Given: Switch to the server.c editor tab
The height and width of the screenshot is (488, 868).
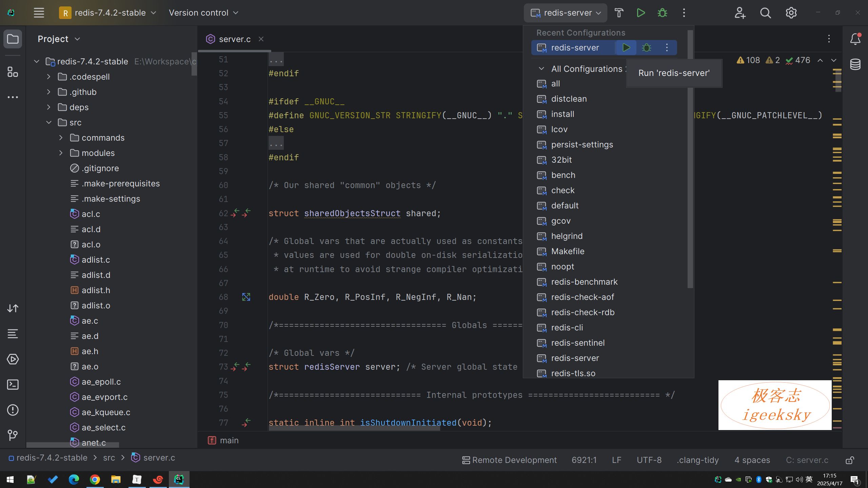Looking at the screenshot, I should 234,39.
